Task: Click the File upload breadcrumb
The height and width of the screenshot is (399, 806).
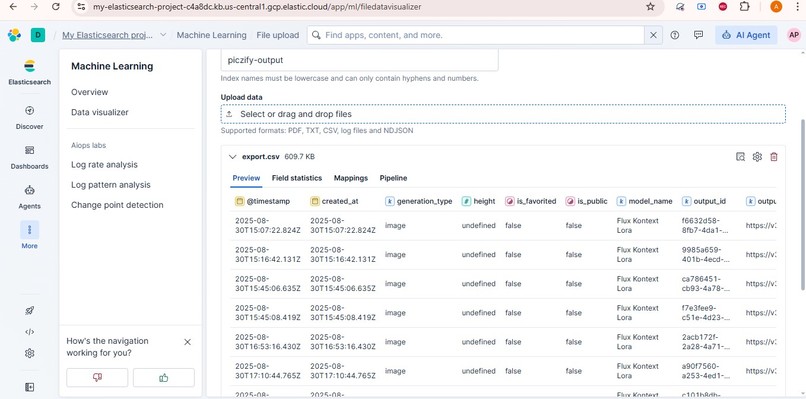Action: [x=278, y=35]
